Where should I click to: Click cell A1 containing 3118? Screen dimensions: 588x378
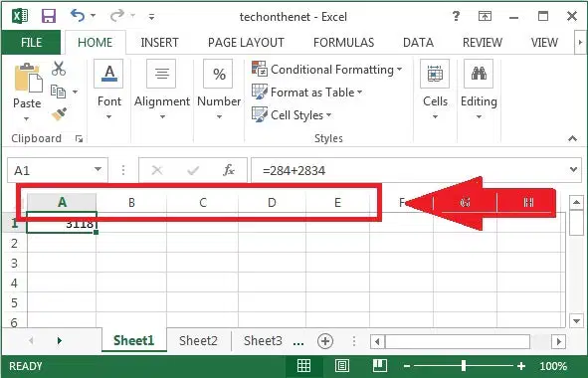point(62,224)
